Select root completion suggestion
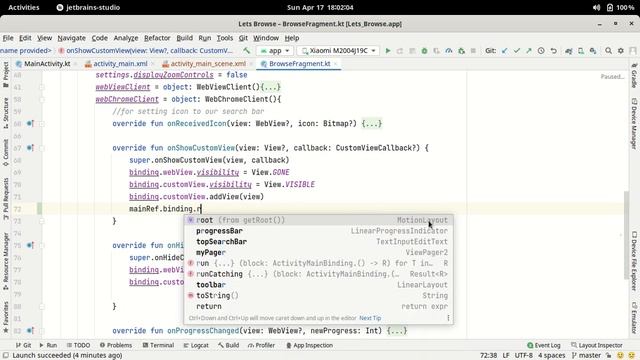 [318, 220]
